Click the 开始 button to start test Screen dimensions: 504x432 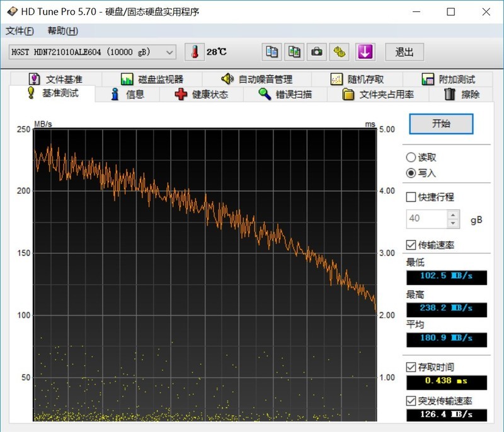(x=441, y=124)
